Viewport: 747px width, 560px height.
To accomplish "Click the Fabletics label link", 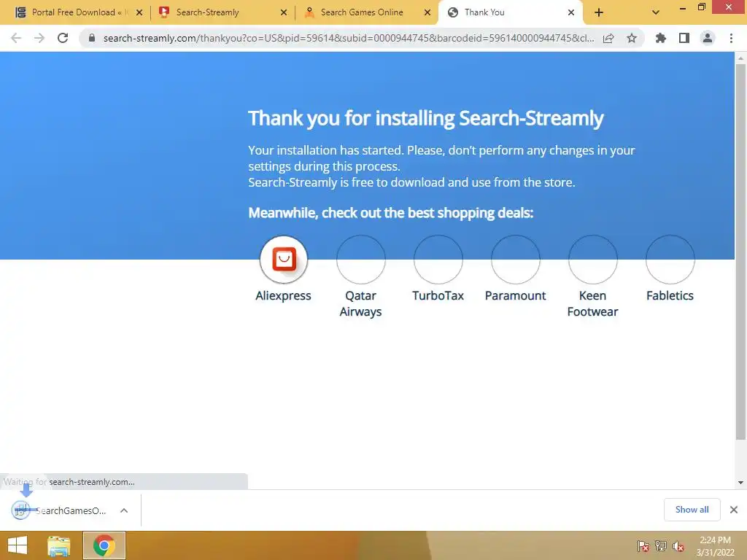I will pyautogui.click(x=670, y=296).
